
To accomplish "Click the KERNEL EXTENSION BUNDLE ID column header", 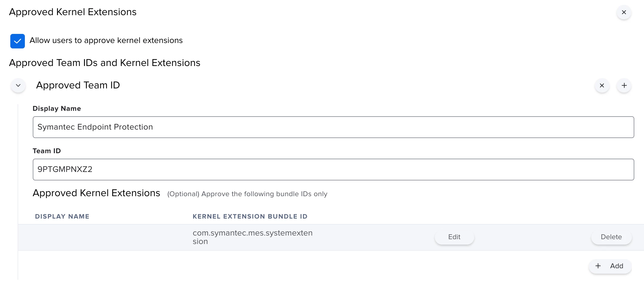I will coord(250,216).
